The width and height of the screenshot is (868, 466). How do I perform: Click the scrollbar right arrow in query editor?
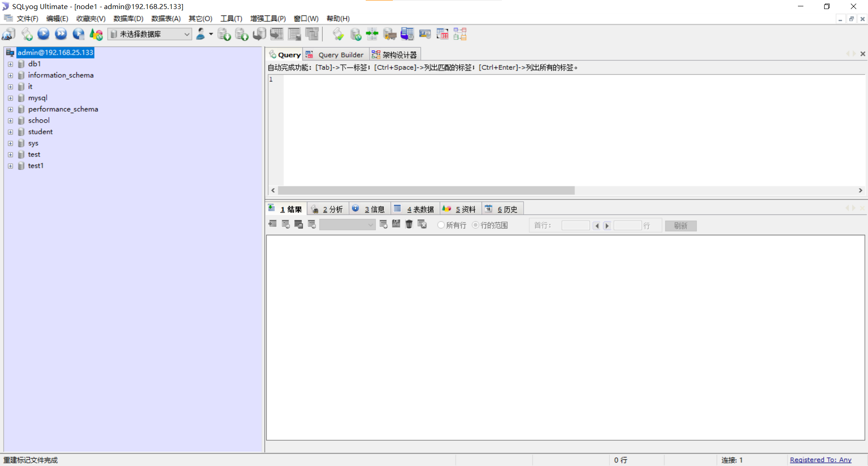[x=860, y=190]
